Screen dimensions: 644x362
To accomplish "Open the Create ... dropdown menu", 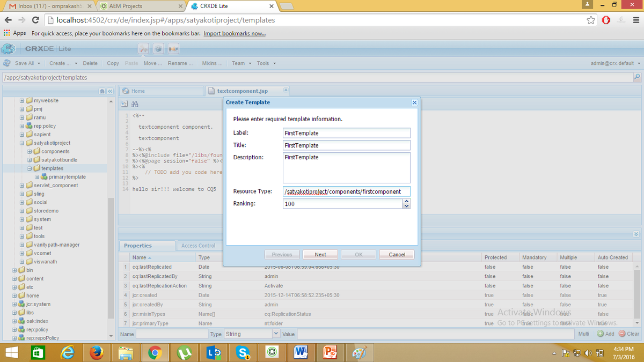I will pyautogui.click(x=63, y=63).
